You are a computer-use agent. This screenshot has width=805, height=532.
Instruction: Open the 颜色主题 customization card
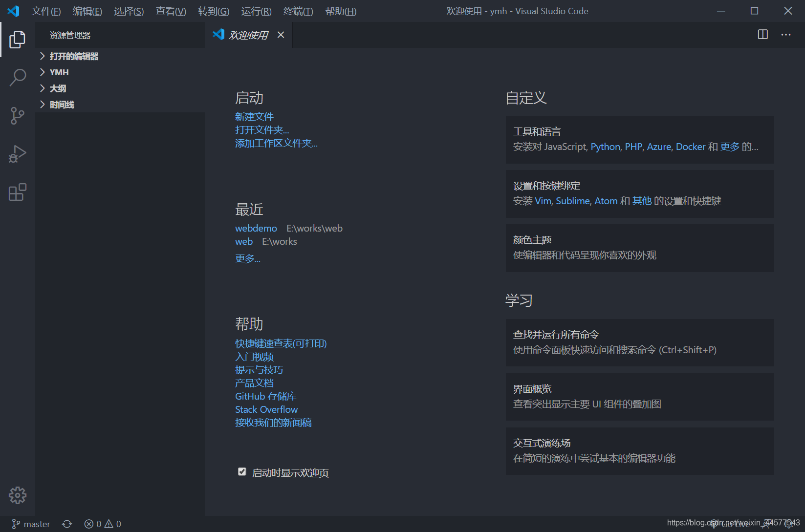click(x=639, y=248)
